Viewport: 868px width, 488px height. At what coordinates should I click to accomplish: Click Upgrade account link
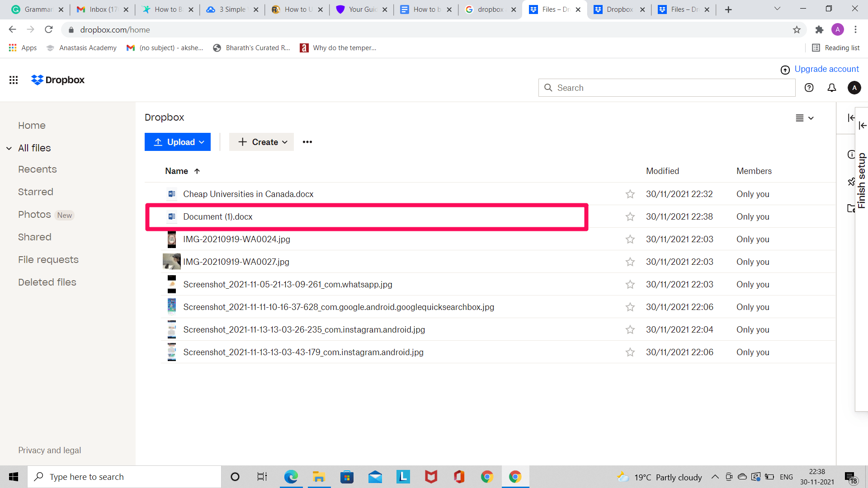(x=826, y=69)
